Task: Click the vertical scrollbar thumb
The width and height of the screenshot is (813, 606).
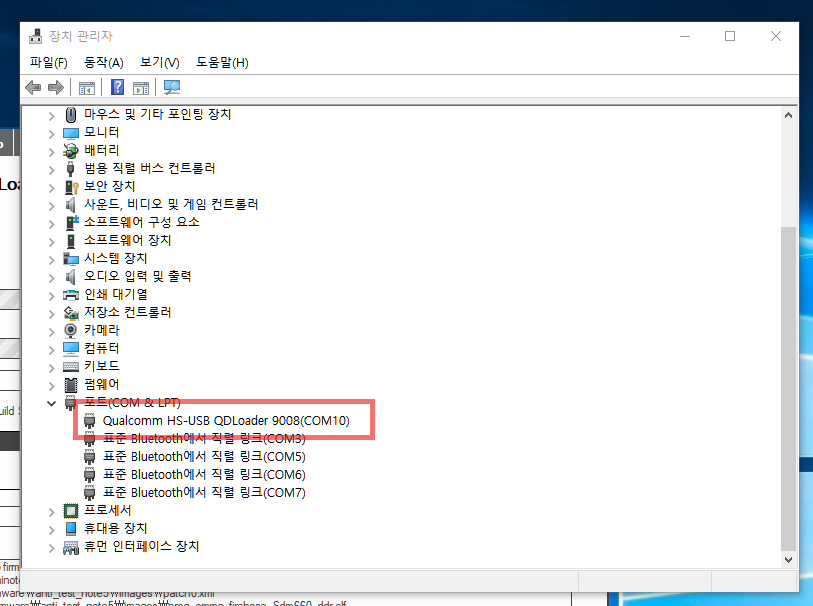Action: [789, 388]
